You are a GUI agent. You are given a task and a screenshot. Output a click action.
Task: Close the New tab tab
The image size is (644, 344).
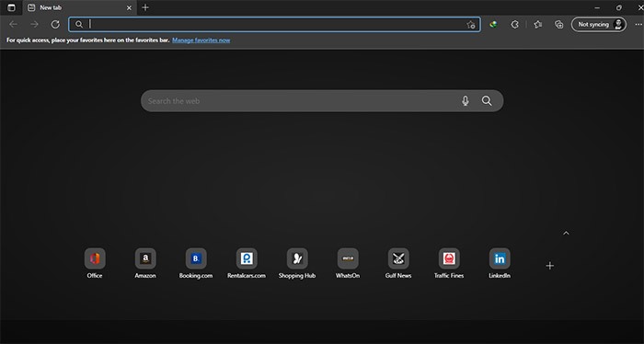[129, 7]
